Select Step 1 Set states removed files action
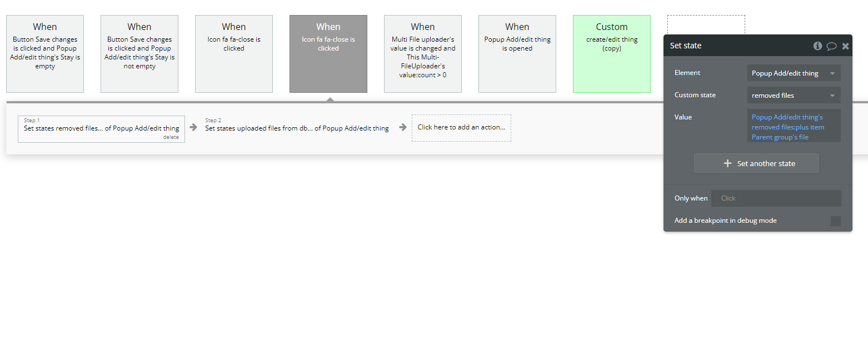This screenshot has width=868, height=360. pos(101,129)
